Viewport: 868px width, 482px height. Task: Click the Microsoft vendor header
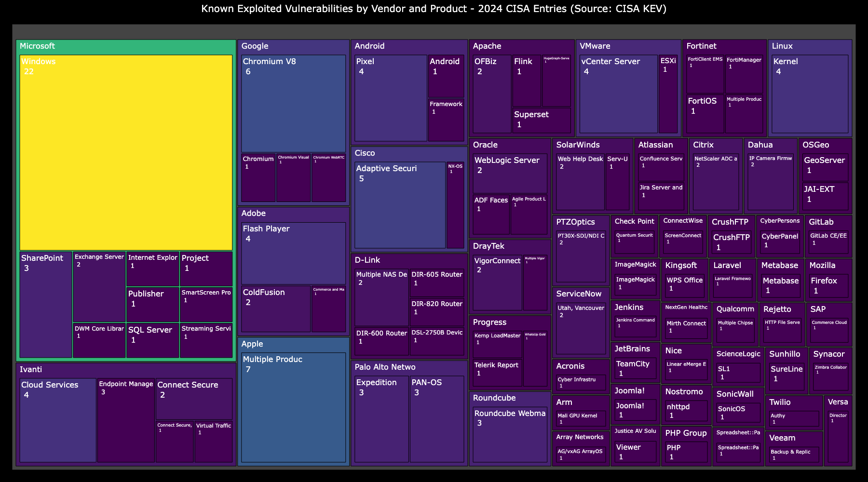(x=39, y=46)
